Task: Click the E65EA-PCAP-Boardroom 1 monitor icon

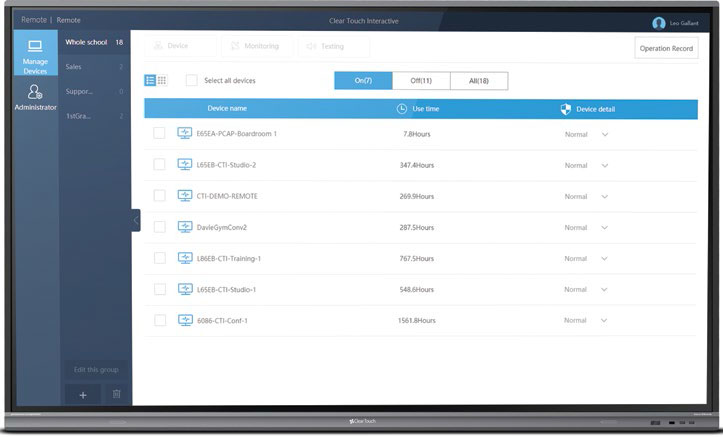Action: (185, 134)
